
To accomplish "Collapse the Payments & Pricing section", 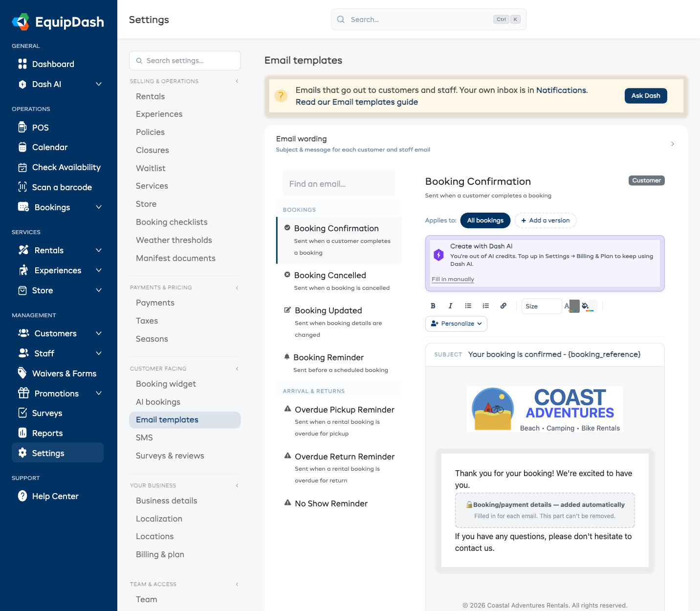I will (237, 287).
